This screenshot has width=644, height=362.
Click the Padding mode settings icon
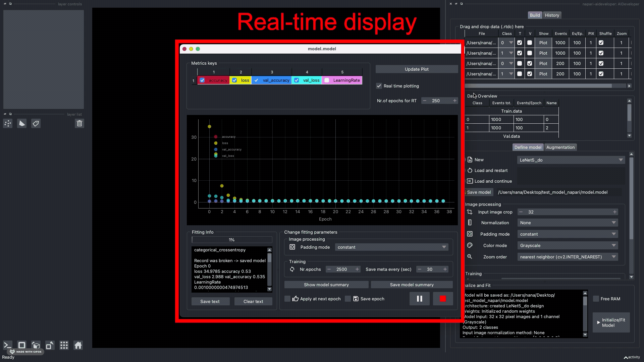292,247
